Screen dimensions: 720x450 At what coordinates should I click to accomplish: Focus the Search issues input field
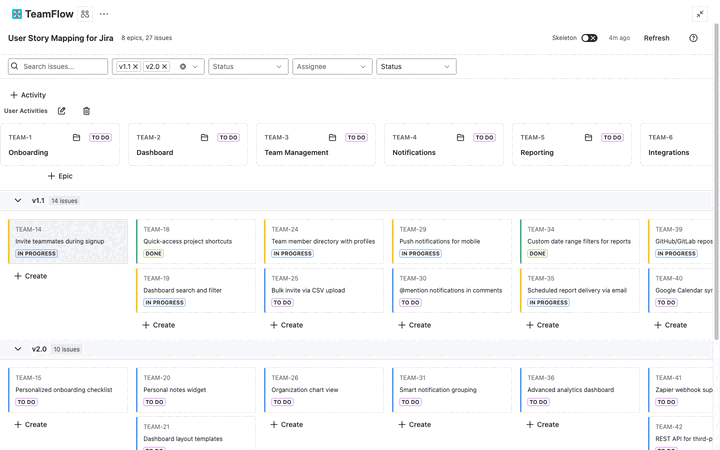coord(58,67)
